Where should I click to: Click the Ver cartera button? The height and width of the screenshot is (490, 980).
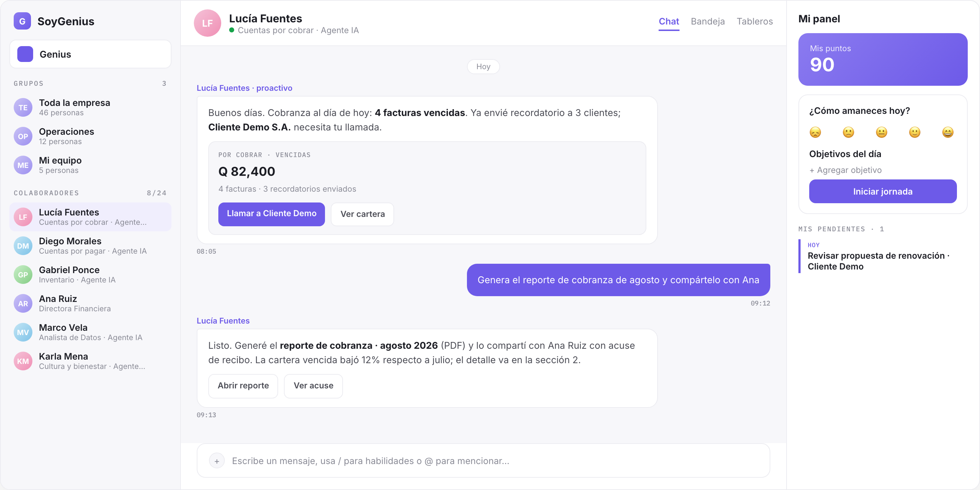pyautogui.click(x=362, y=214)
